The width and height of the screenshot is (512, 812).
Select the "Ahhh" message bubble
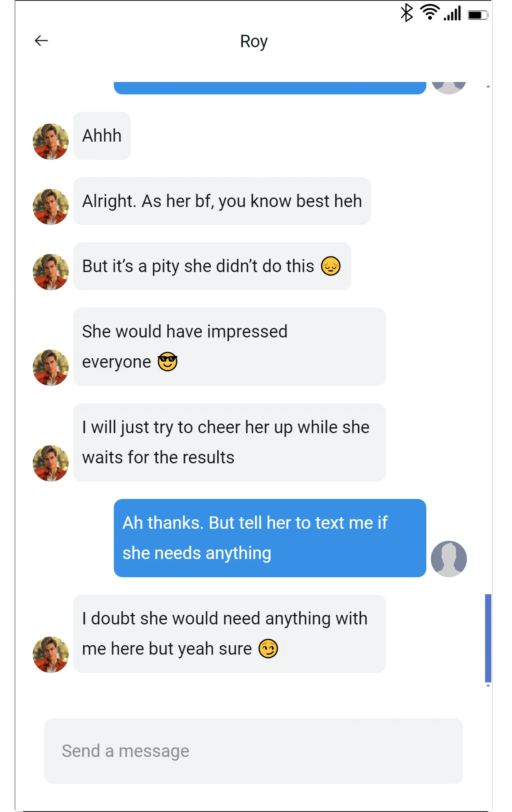pyautogui.click(x=102, y=136)
